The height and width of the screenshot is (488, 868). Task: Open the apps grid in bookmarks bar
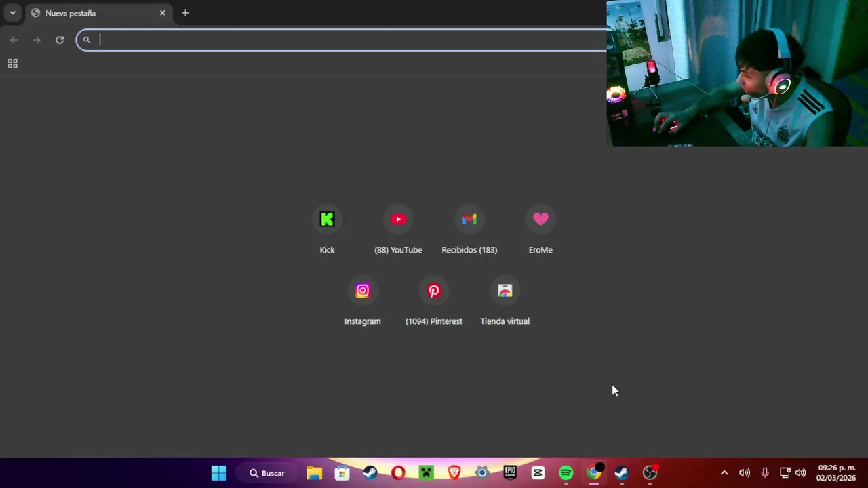click(x=12, y=64)
